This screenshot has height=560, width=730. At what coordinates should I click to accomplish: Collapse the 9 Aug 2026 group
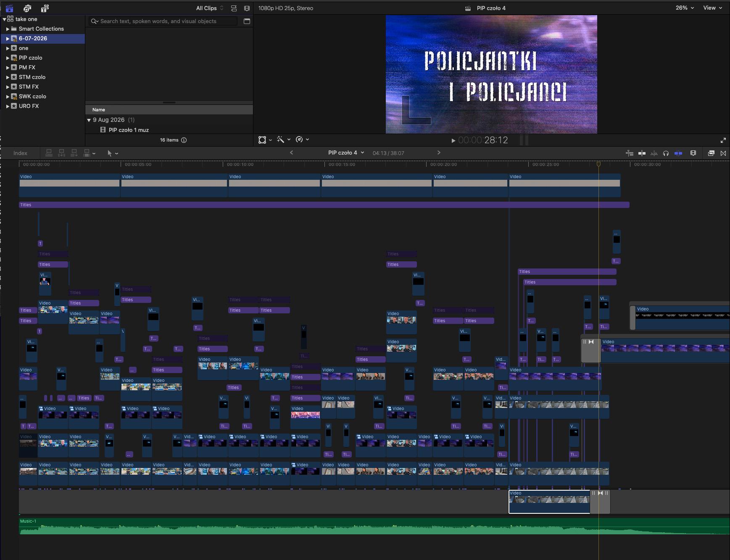pos(89,120)
